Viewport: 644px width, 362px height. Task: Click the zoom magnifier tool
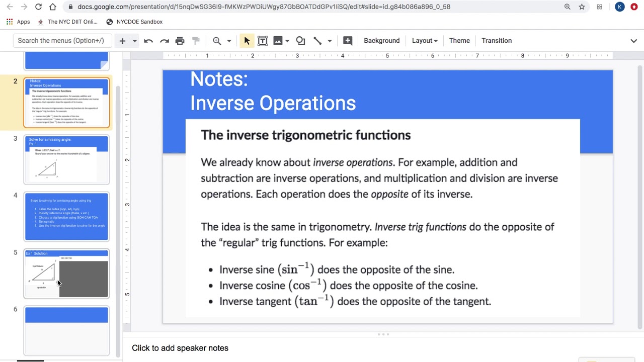(x=217, y=41)
